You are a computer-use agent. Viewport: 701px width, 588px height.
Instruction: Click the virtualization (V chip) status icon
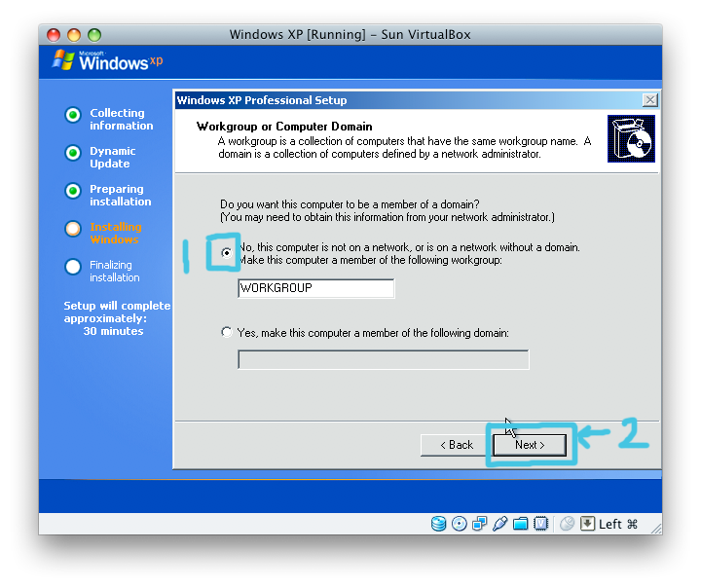(541, 523)
